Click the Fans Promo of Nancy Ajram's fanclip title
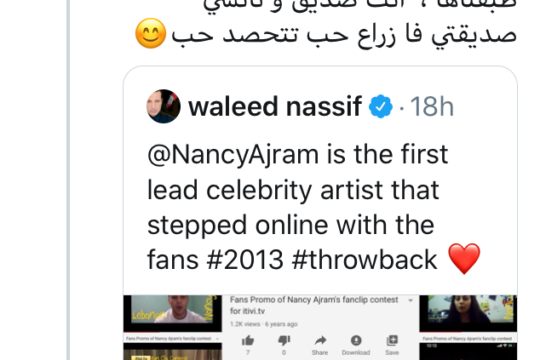The width and height of the screenshot is (540, 360). pyautogui.click(x=314, y=305)
